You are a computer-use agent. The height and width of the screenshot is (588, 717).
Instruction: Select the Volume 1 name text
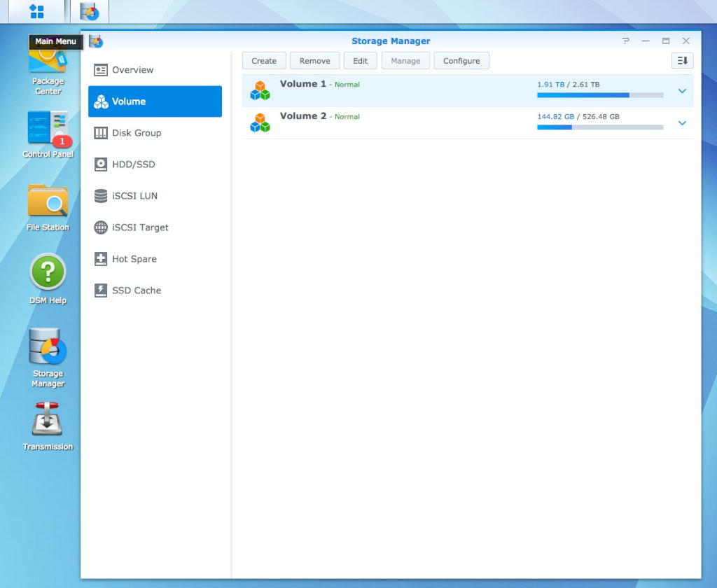coord(302,84)
